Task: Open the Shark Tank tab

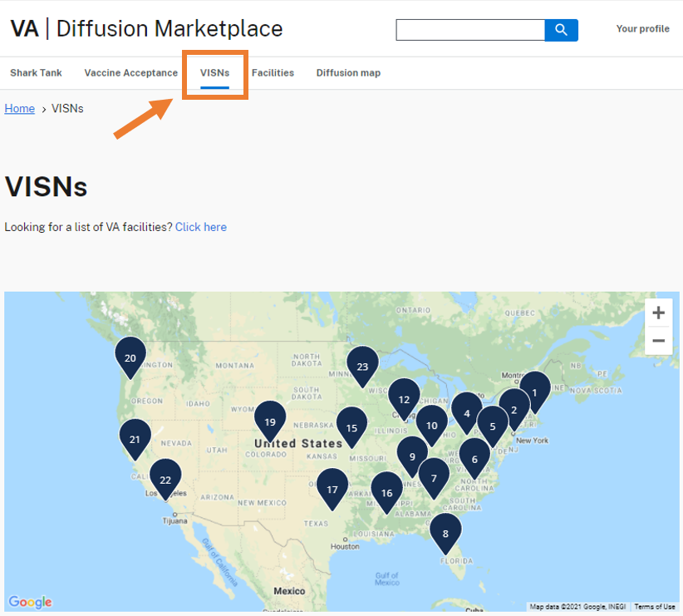Action: coord(37,73)
